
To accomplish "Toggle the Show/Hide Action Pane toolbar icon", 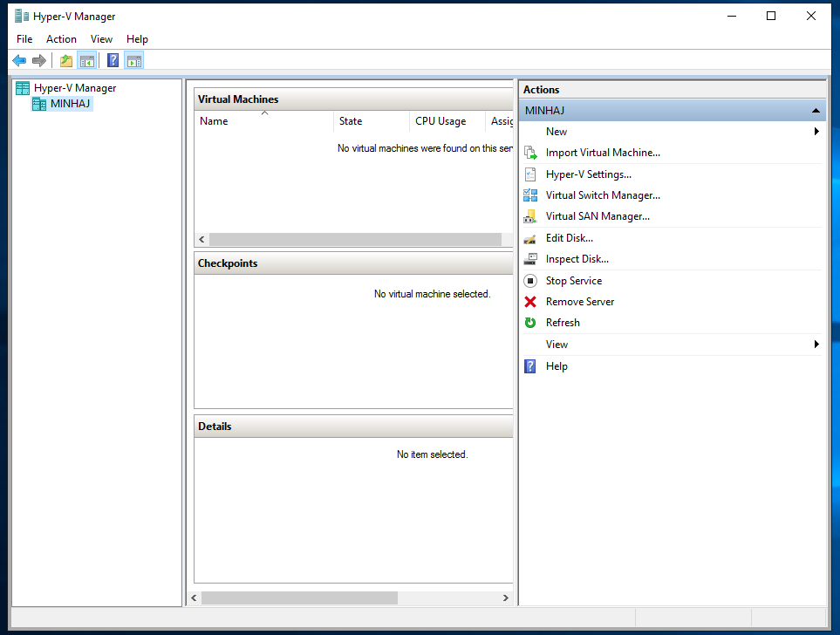I will tap(133, 60).
